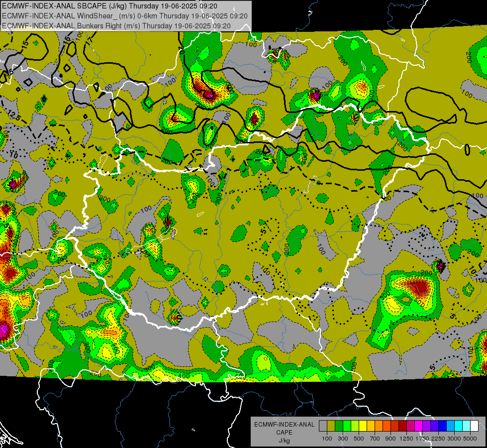Click the bright magenta legend swatch
487x448 pixels.
(x=419, y=426)
